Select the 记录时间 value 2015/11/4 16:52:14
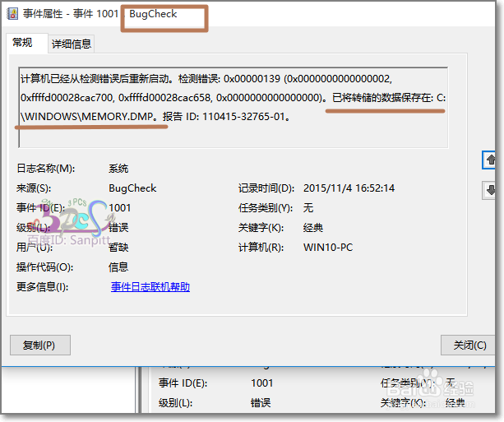This screenshot has width=504, height=422. [x=349, y=188]
